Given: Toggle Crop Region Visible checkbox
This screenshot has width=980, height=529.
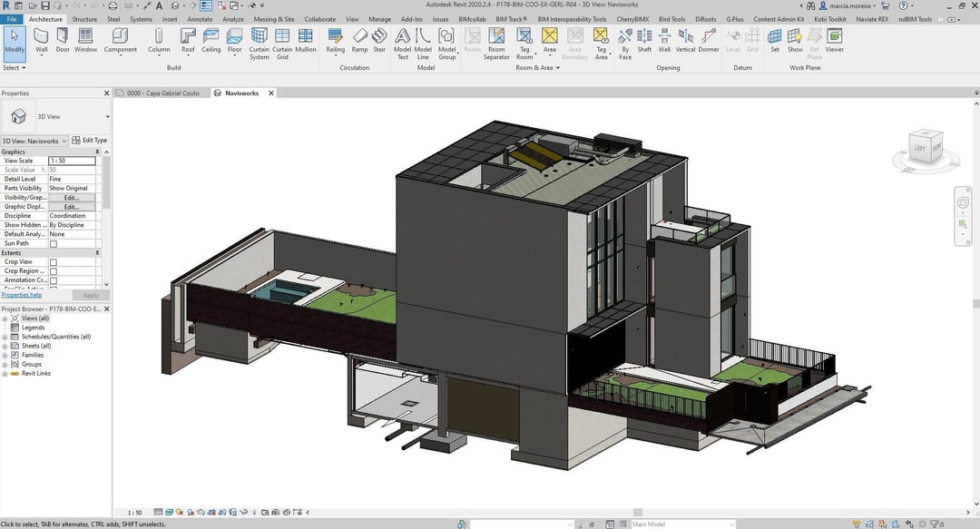Looking at the screenshot, I should pos(54,271).
